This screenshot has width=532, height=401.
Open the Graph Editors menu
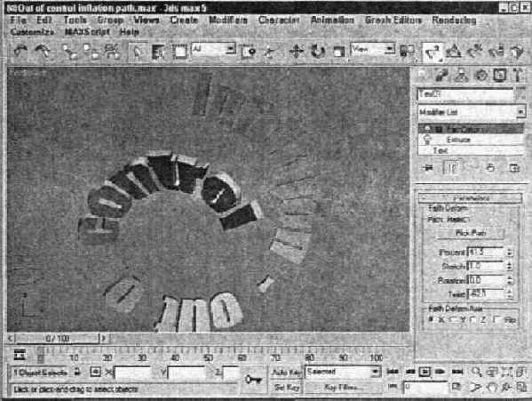point(393,20)
